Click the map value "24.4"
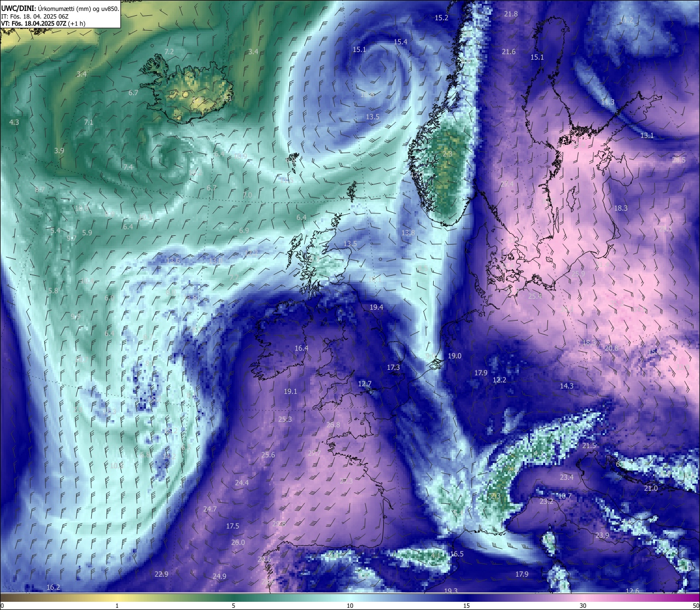This screenshot has height=610, width=700. (x=242, y=483)
